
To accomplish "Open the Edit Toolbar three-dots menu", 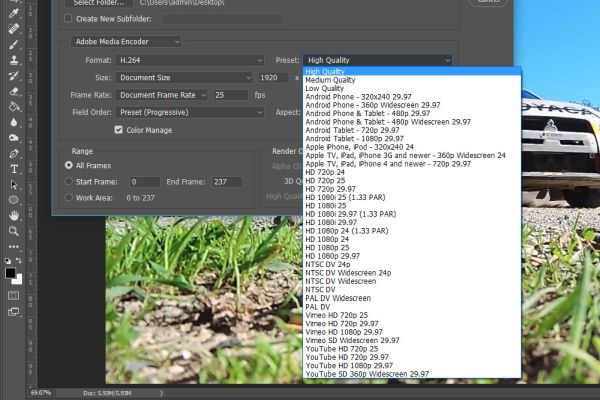I will [x=14, y=247].
